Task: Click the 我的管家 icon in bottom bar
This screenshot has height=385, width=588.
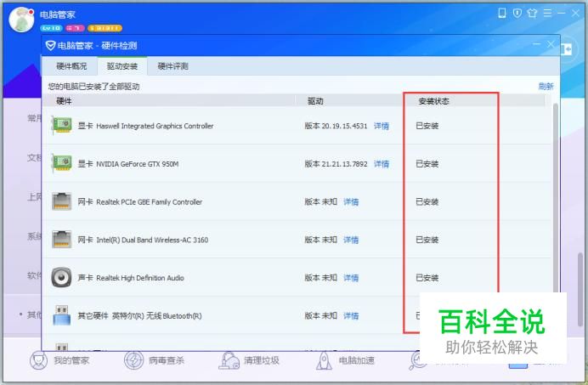Action: coord(38,360)
